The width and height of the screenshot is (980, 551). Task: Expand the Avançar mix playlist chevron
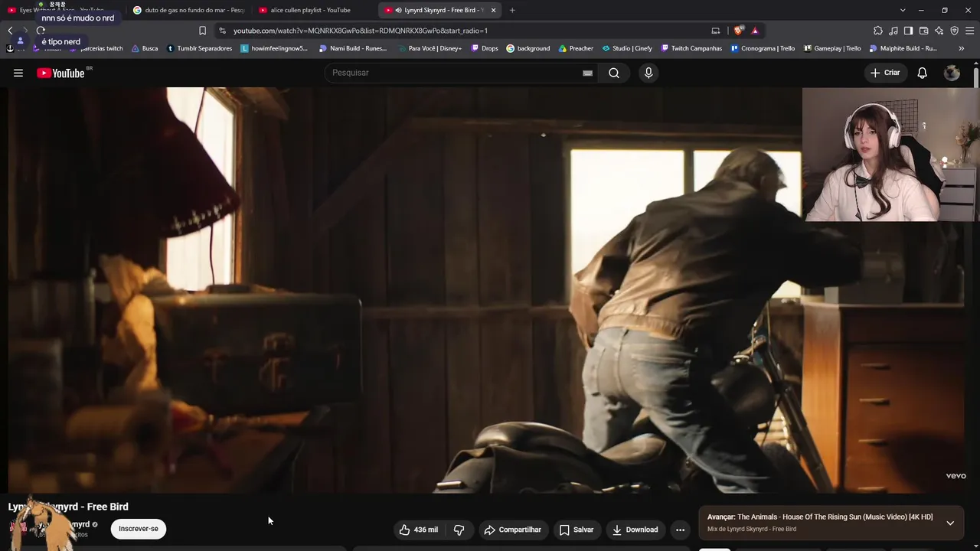tap(950, 523)
